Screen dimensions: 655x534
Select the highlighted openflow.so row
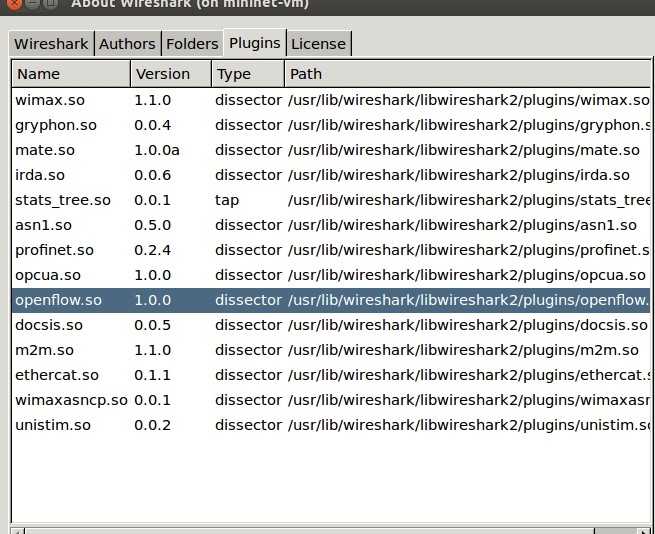click(331, 300)
